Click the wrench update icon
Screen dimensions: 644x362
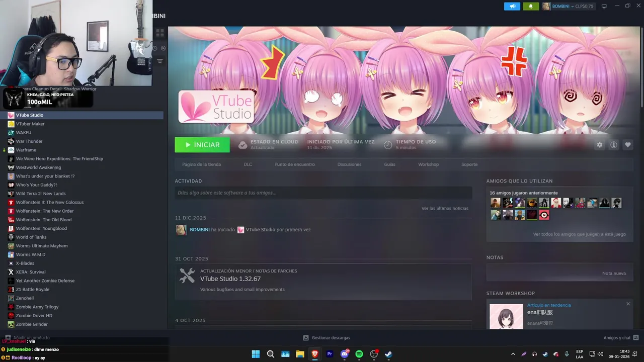tap(187, 276)
